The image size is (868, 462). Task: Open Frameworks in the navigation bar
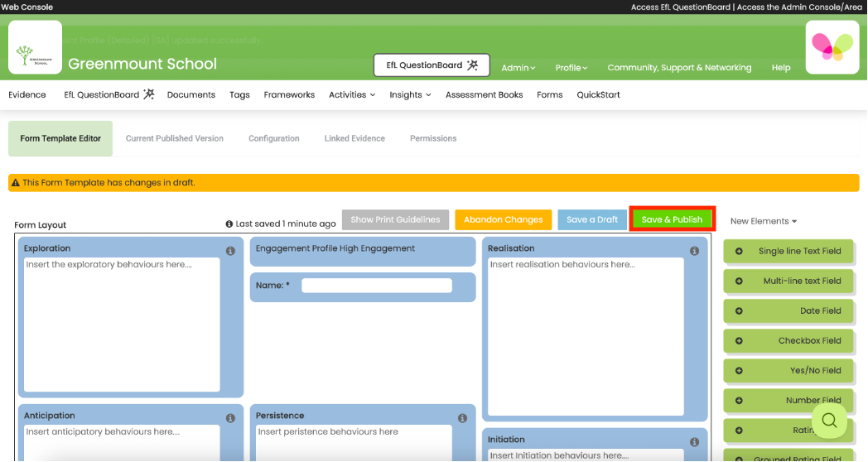coord(289,94)
